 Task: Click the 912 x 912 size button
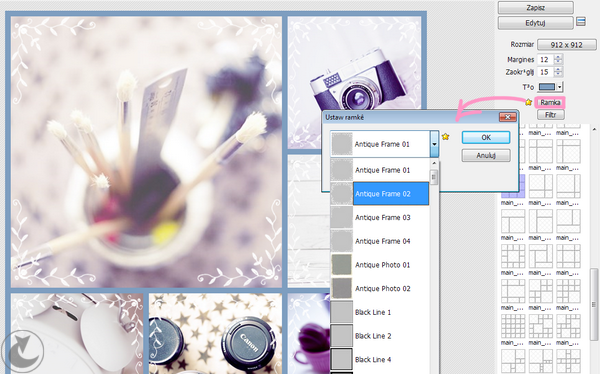566,45
